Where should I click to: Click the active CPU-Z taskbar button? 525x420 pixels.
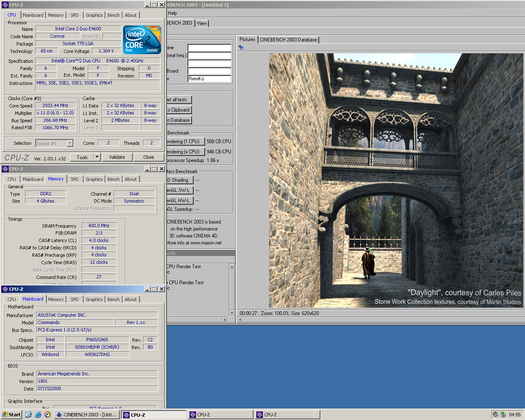154,415
